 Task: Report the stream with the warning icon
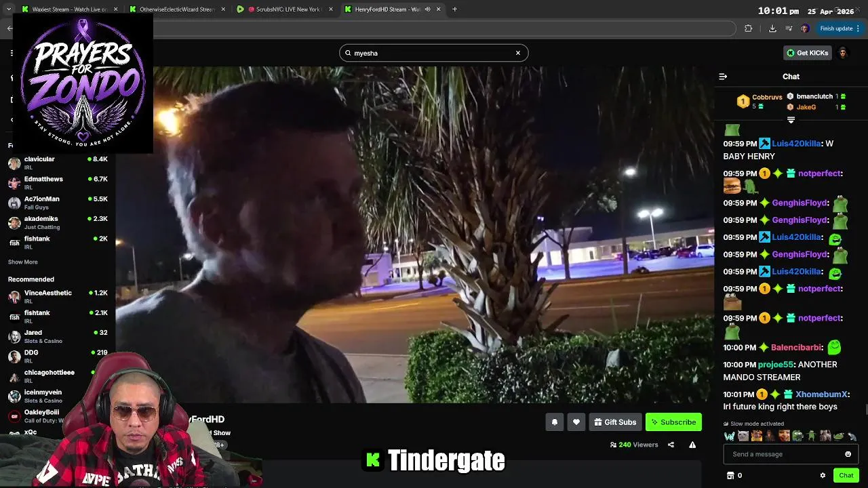click(692, 445)
